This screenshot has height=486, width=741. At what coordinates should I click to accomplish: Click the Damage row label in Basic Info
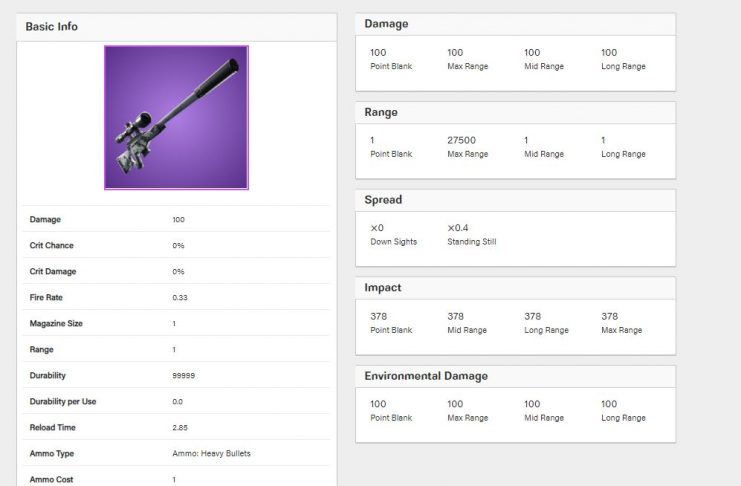pyautogui.click(x=45, y=219)
